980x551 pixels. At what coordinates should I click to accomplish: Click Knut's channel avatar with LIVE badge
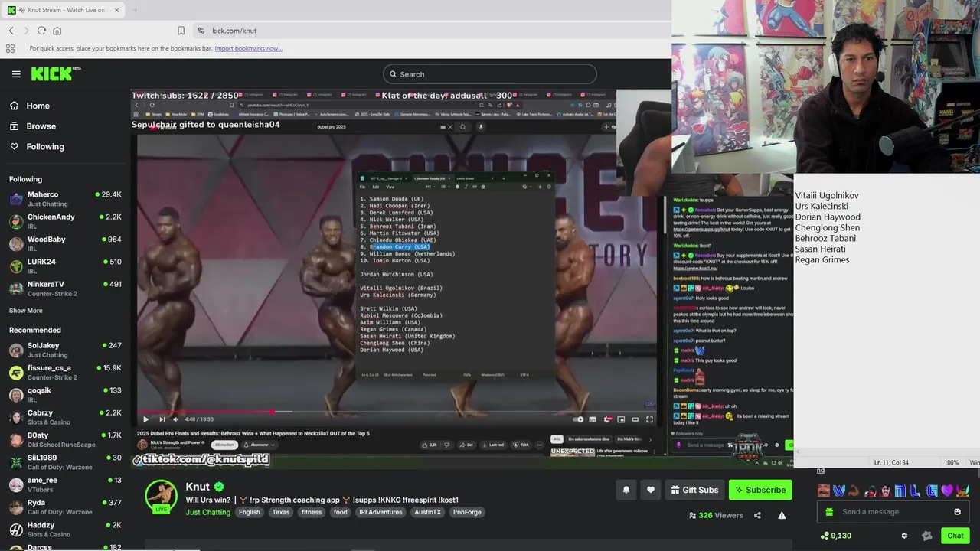pos(162,497)
